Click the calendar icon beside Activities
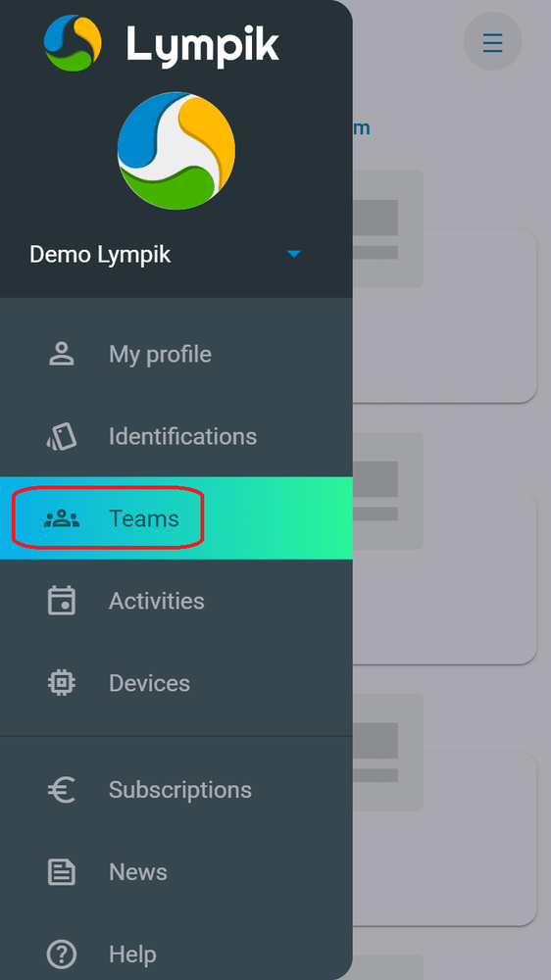551x980 pixels. point(62,601)
